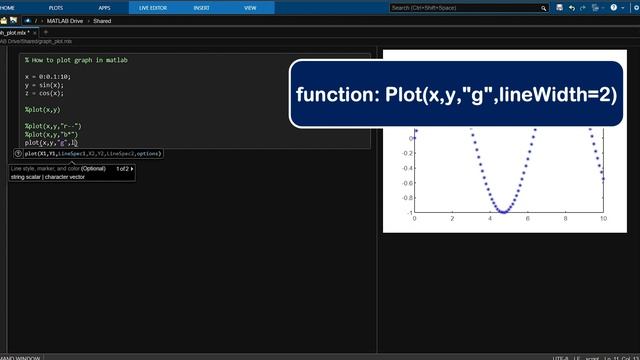Expand the help dropdown arrow

tap(623, 8)
